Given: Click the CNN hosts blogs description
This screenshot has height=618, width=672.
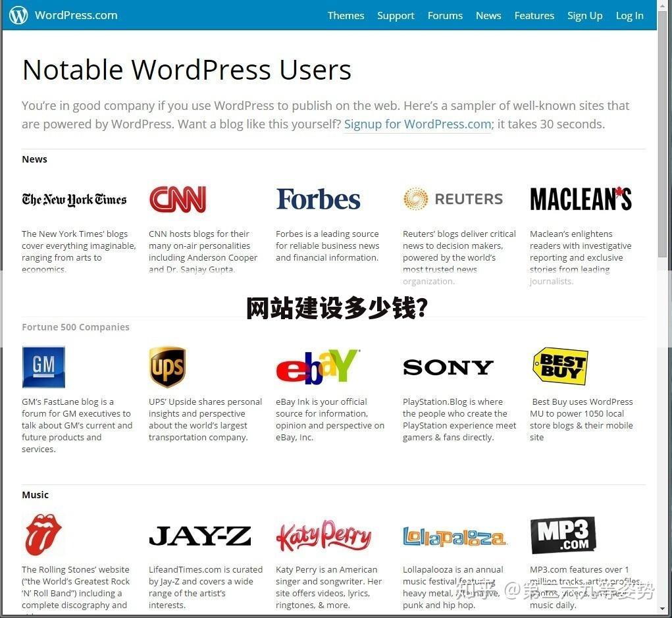Looking at the screenshot, I should (203, 251).
